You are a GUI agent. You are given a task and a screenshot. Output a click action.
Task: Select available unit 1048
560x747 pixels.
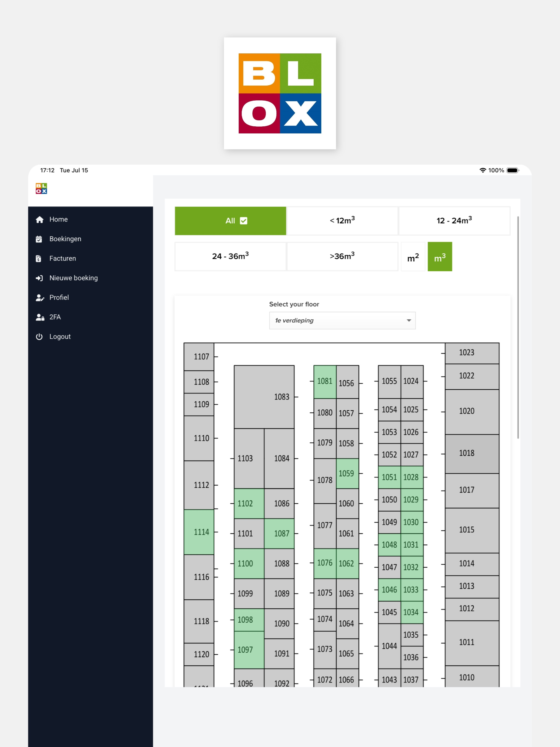point(389,545)
